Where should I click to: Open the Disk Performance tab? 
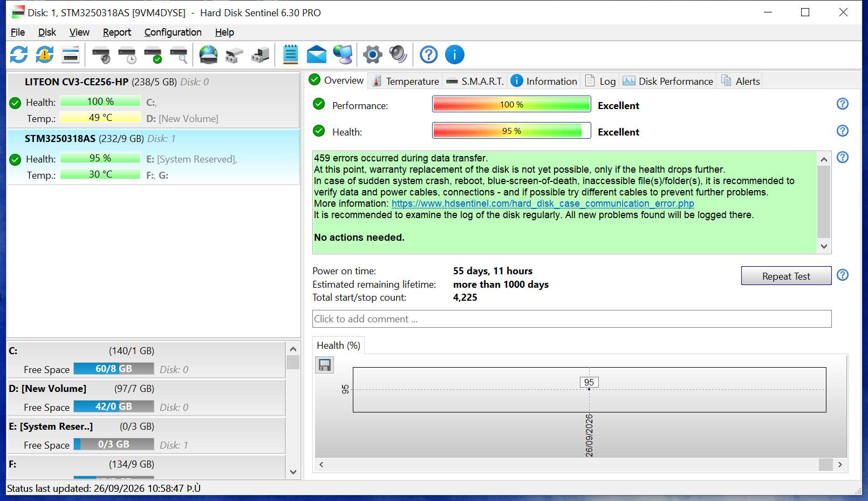tap(668, 81)
